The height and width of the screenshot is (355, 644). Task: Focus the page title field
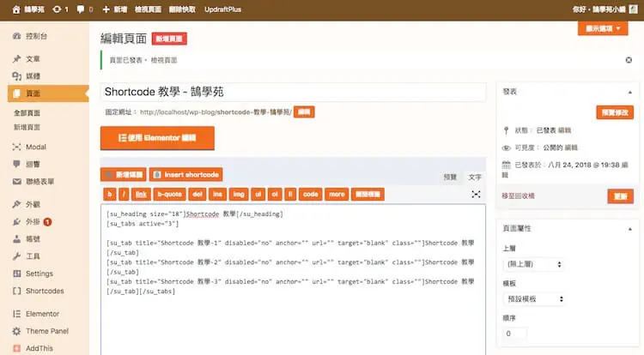[293, 92]
